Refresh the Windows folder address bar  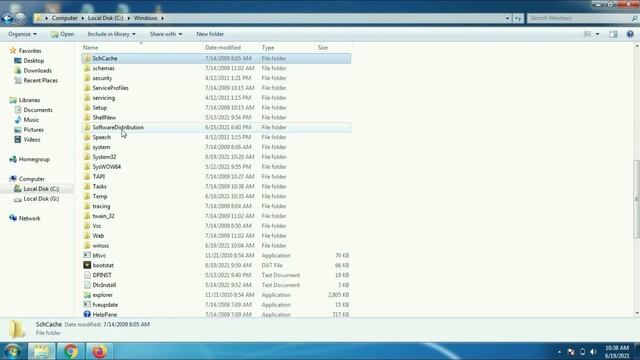click(518, 18)
